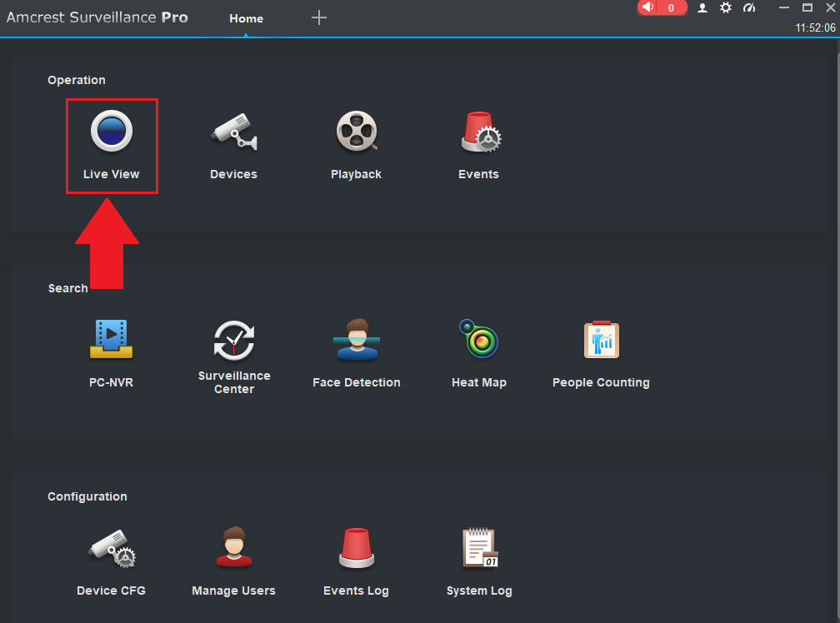Open the Events alarm icon
Screen dimensions: 840x623
click(x=479, y=132)
